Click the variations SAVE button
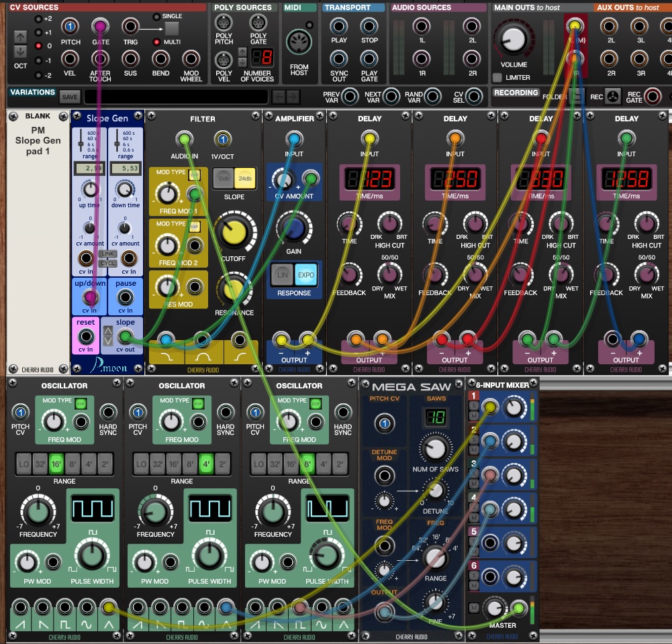 [69, 97]
